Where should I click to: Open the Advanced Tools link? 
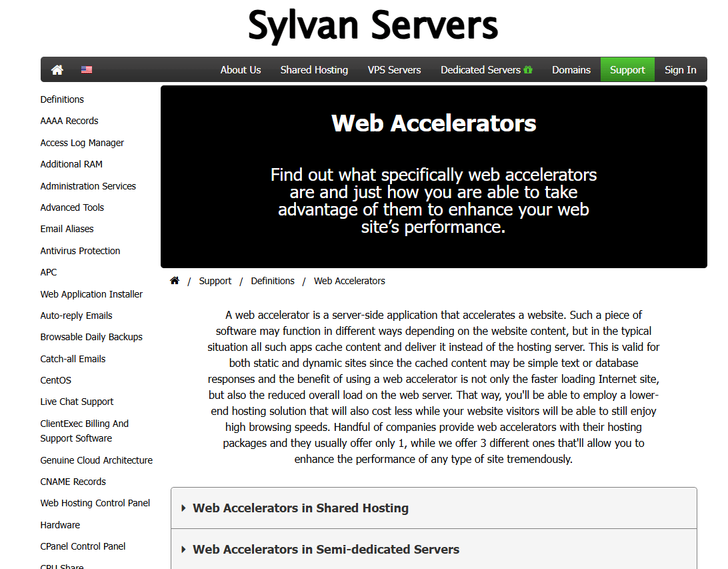72,207
